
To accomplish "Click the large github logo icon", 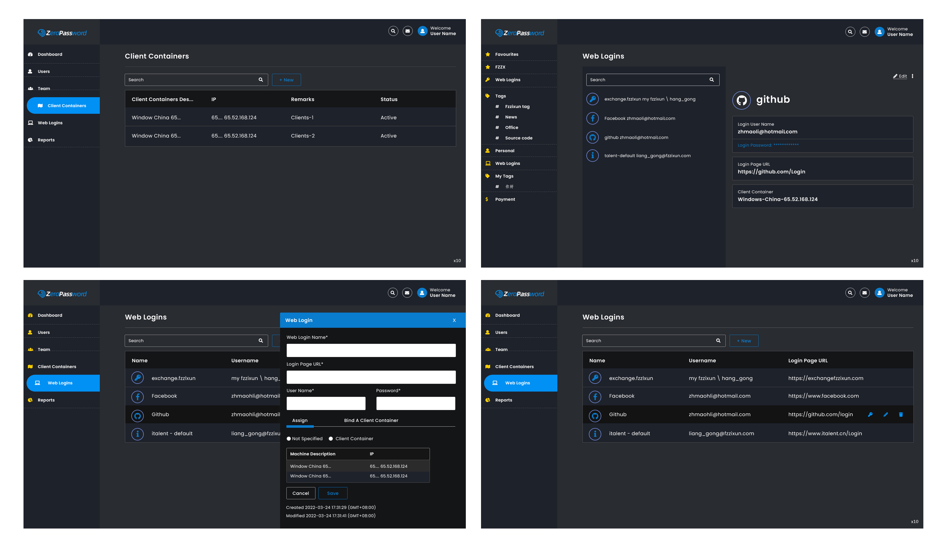I will click(x=741, y=100).
